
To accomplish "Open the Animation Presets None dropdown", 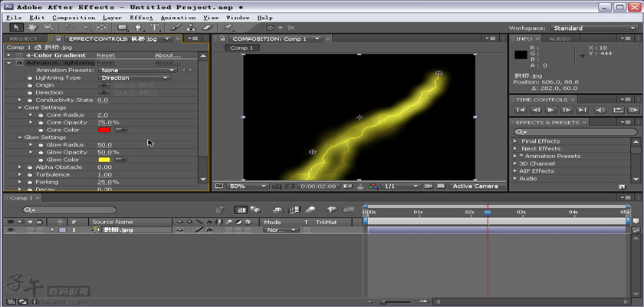I will 137,71.
